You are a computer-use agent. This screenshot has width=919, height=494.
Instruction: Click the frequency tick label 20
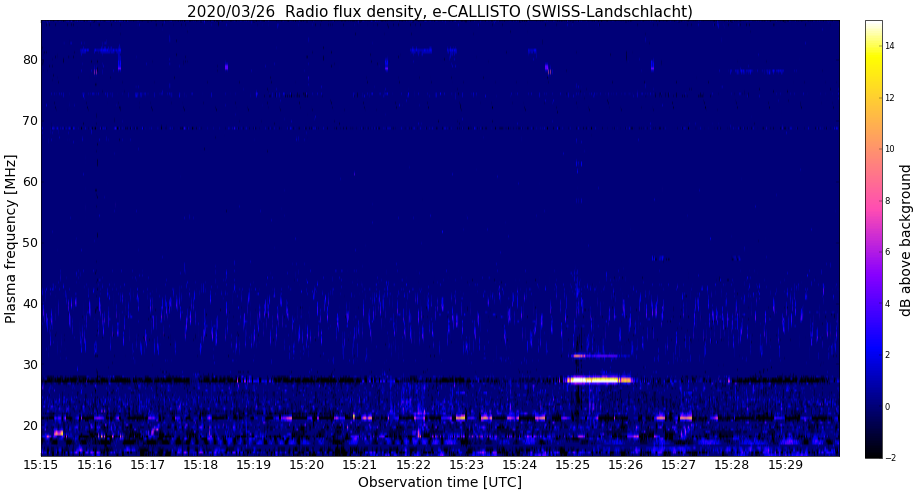pyautogui.click(x=30, y=425)
